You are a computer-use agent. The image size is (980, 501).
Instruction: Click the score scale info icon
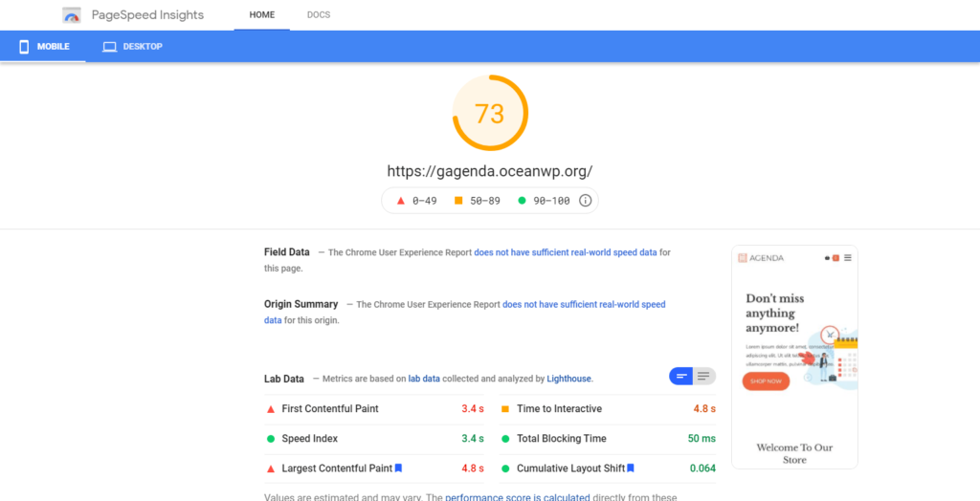click(585, 201)
